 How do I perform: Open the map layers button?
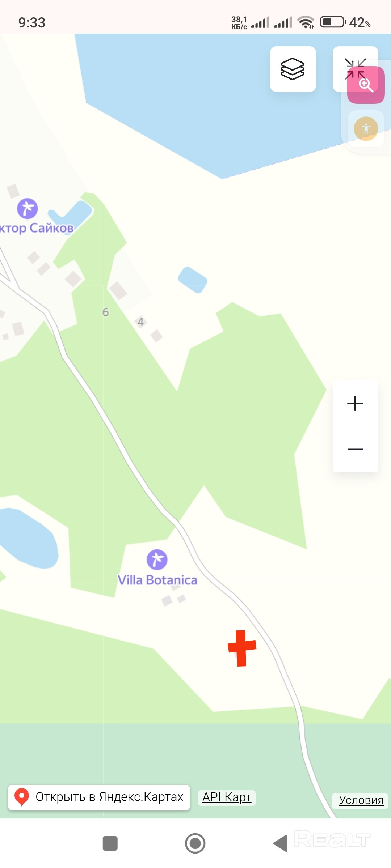pos(293,69)
